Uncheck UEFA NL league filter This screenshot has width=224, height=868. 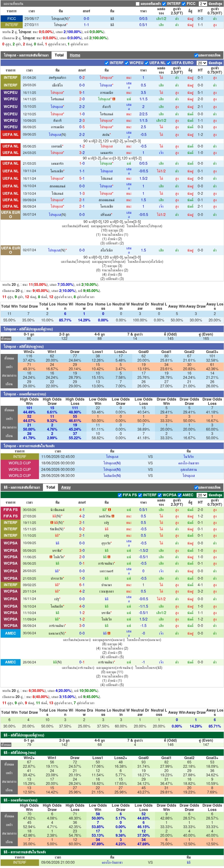click(146, 63)
